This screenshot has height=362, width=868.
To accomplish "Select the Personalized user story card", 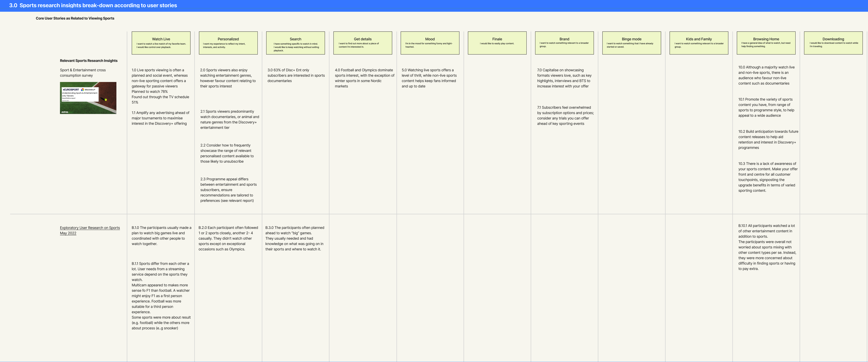I will point(228,43).
